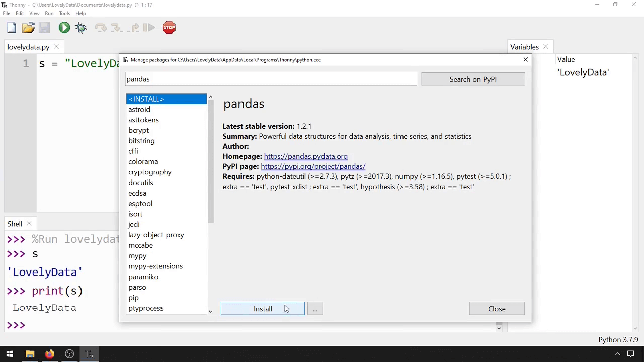Open the View menu
This screenshot has height=362, width=644.
tap(34, 13)
